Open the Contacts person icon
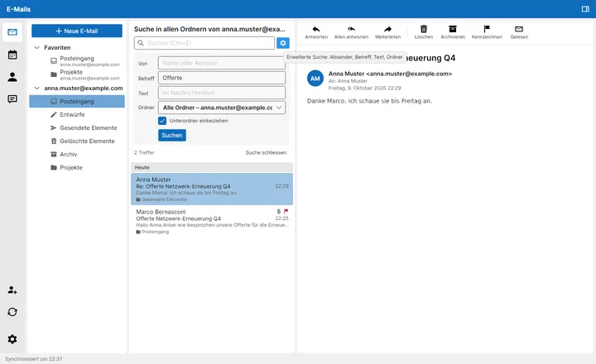This screenshot has height=364, width=596. tap(12, 77)
